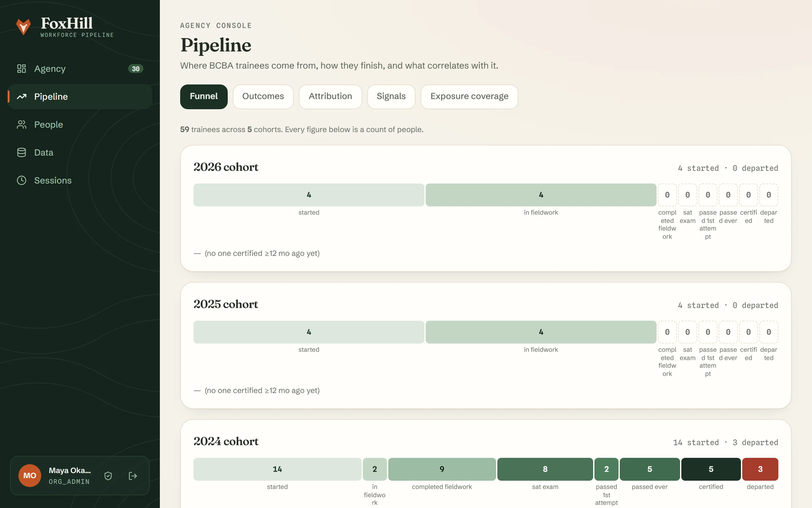Click the 2025 cohort started bar
This screenshot has width=812, height=508.
coord(309,332)
